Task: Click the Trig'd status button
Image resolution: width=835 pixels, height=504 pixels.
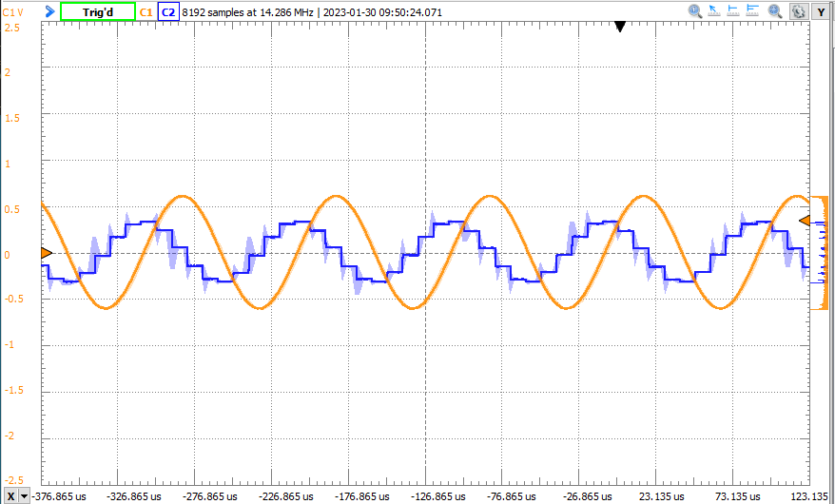Action: (97, 12)
